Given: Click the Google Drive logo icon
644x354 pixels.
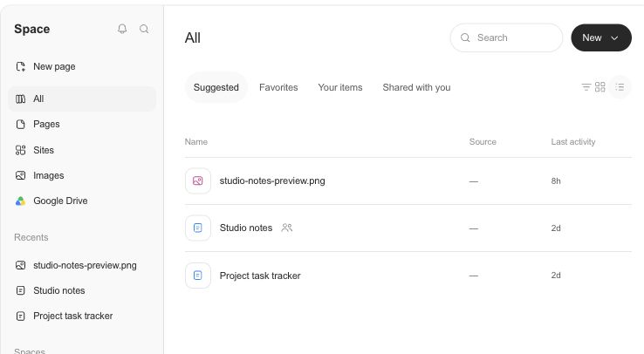Looking at the screenshot, I should pyautogui.click(x=21, y=201).
